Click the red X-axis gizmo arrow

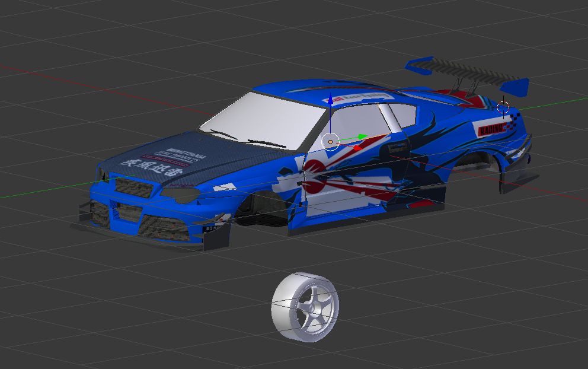point(357,148)
